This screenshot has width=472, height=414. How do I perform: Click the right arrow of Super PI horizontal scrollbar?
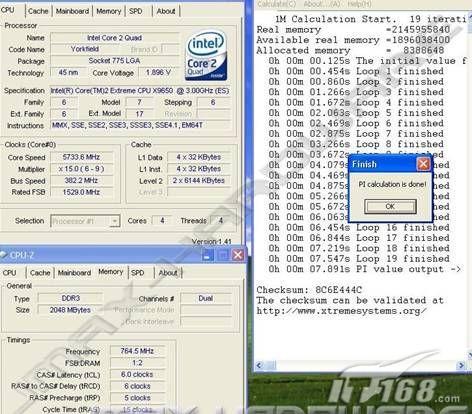pyautogui.click(x=461, y=366)
